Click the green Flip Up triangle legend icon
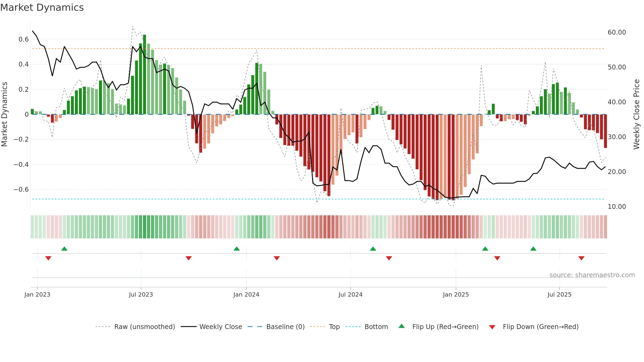Screen dimensions: 644x362 [x=402, y=326]
